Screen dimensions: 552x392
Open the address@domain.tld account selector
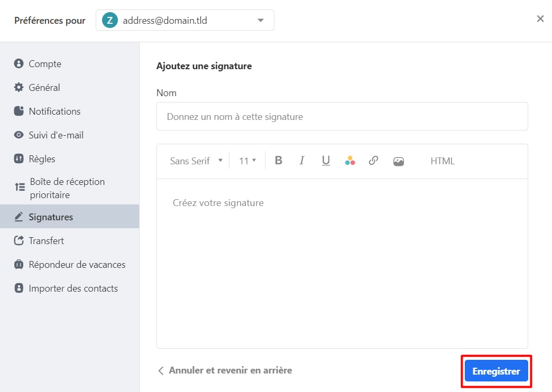[x=185, y=21]
